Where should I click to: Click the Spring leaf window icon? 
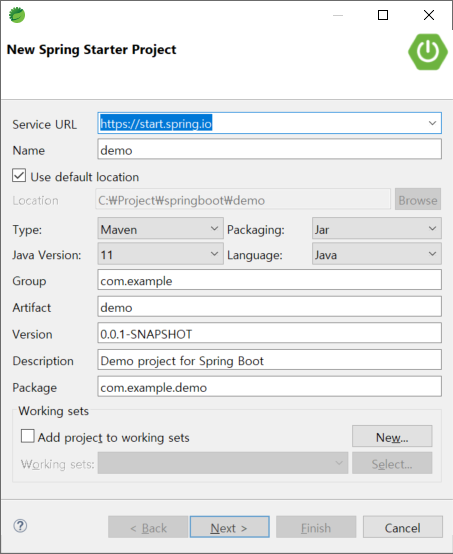pyautogui.click(x=17, y=15)
